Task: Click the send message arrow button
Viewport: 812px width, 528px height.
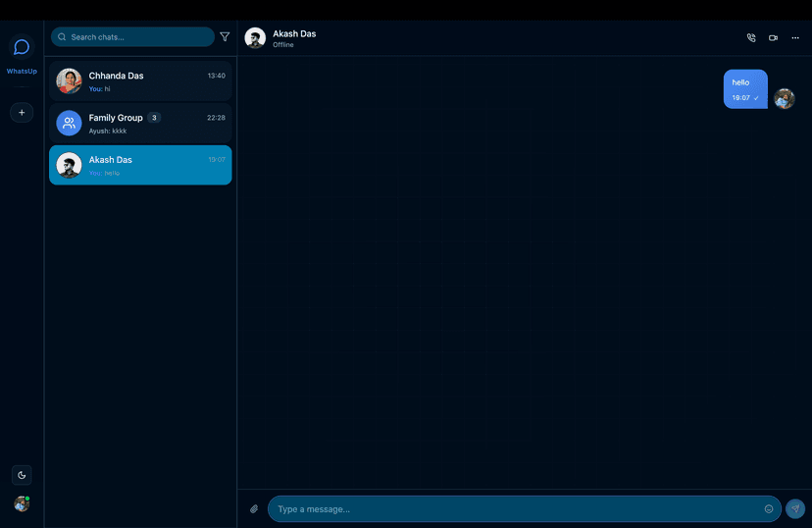Action: pos(795,508)
